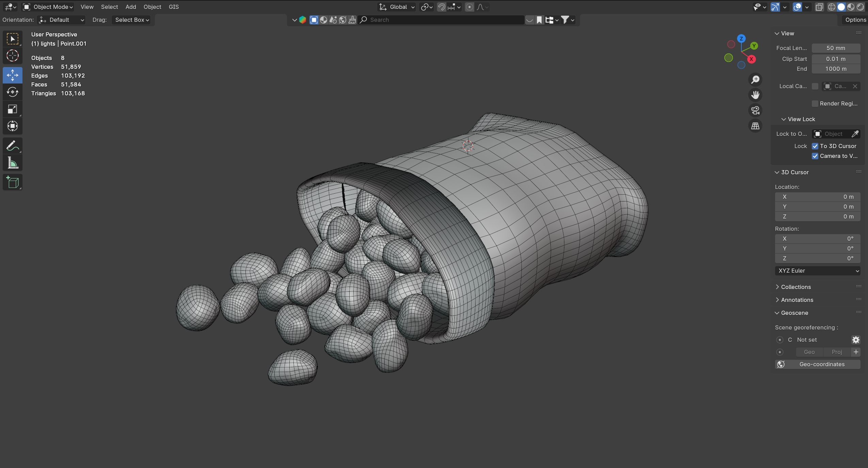Pick the Measure tool
Image resolution: width=868 pixels, height=468 pixels.
(x=13, y=163)
